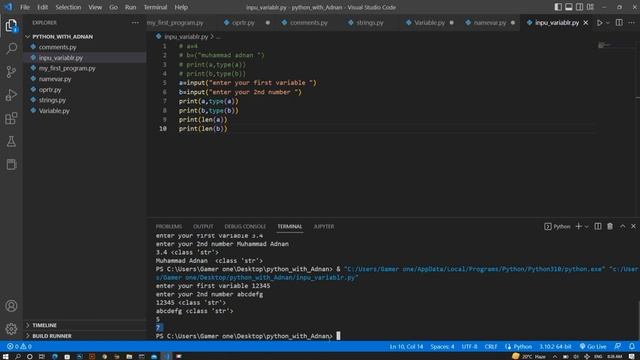640x360 pixels.
Task: Open Run and Debug view
Action: coord(11,95)
